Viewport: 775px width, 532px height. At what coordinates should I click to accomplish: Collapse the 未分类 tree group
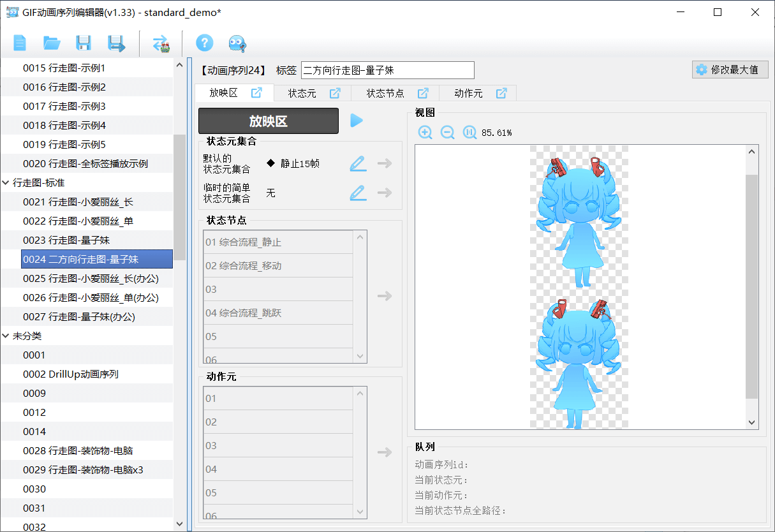point(6,336)
